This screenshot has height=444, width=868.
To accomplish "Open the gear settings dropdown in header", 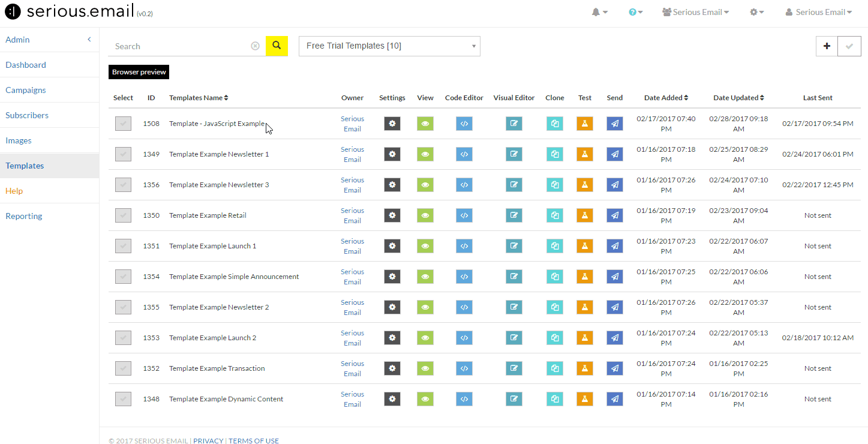I will (757, 12).
